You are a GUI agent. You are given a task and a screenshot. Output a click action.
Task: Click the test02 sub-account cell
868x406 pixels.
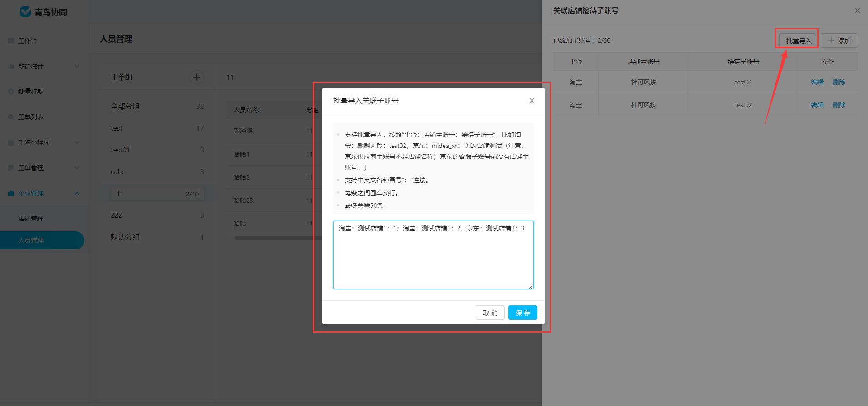[x=743, y=105]
